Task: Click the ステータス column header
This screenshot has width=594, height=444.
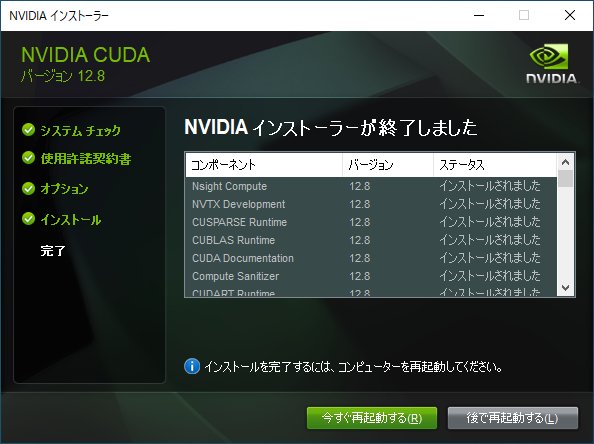Action: 495,165
